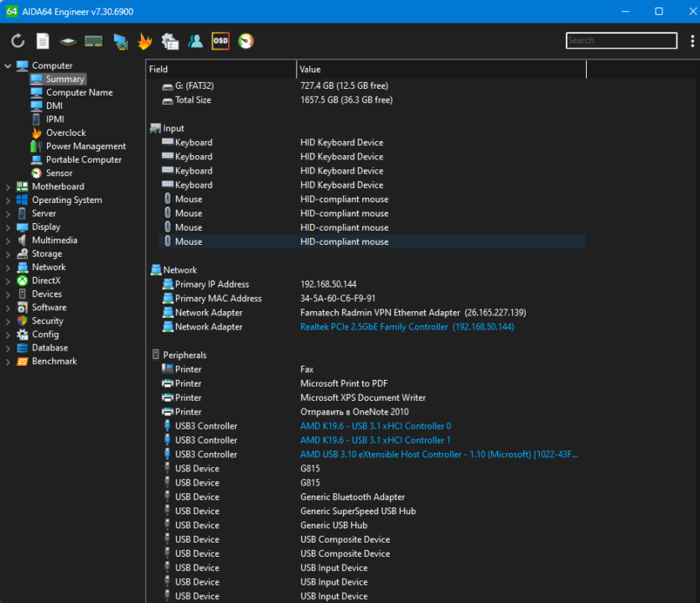Expand the Storage tree node
The image size is (700, 603).
pos(8,254)
